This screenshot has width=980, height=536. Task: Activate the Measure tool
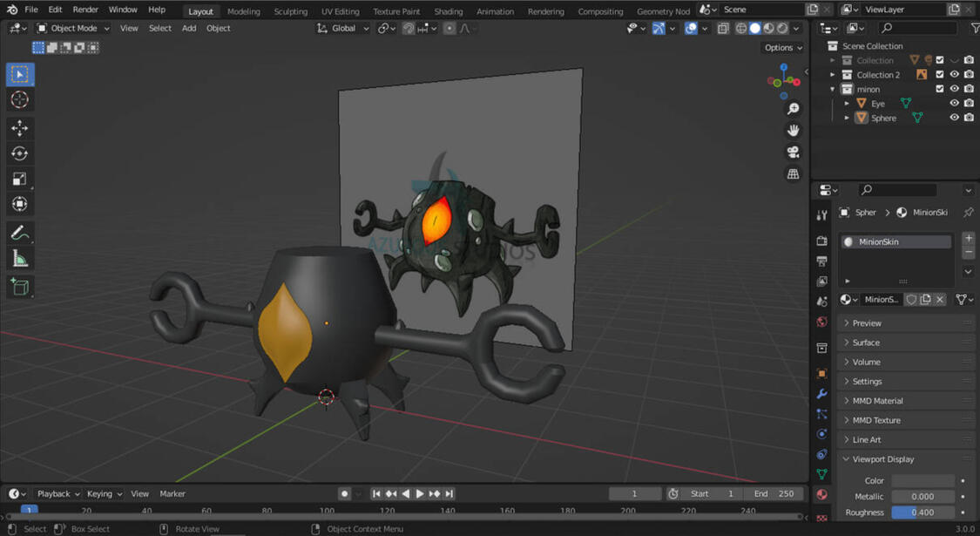click(19, 257)
